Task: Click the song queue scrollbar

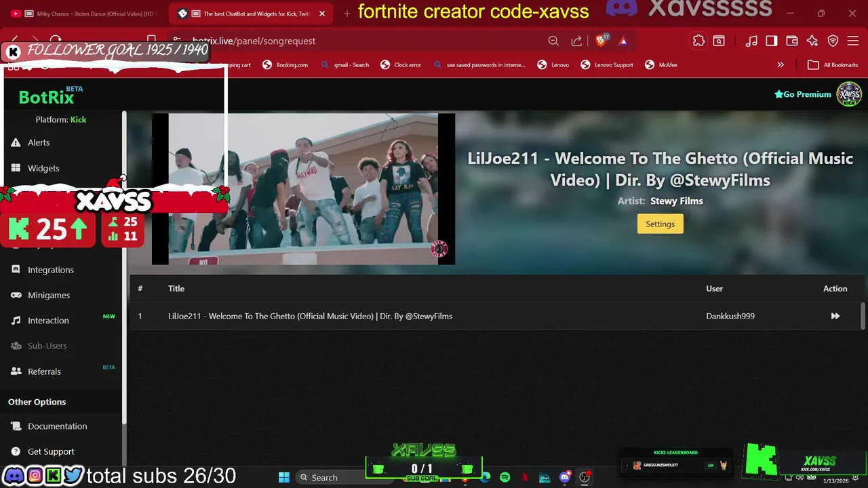Action: pos(863,316)
